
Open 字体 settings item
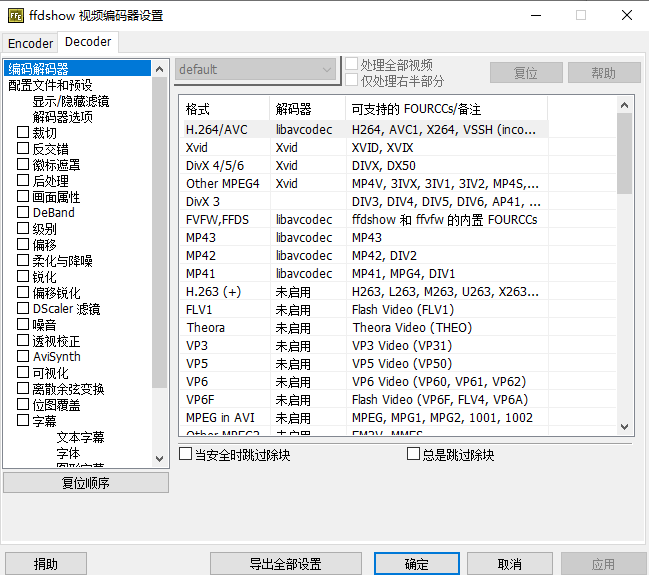[x=68, y=453]
